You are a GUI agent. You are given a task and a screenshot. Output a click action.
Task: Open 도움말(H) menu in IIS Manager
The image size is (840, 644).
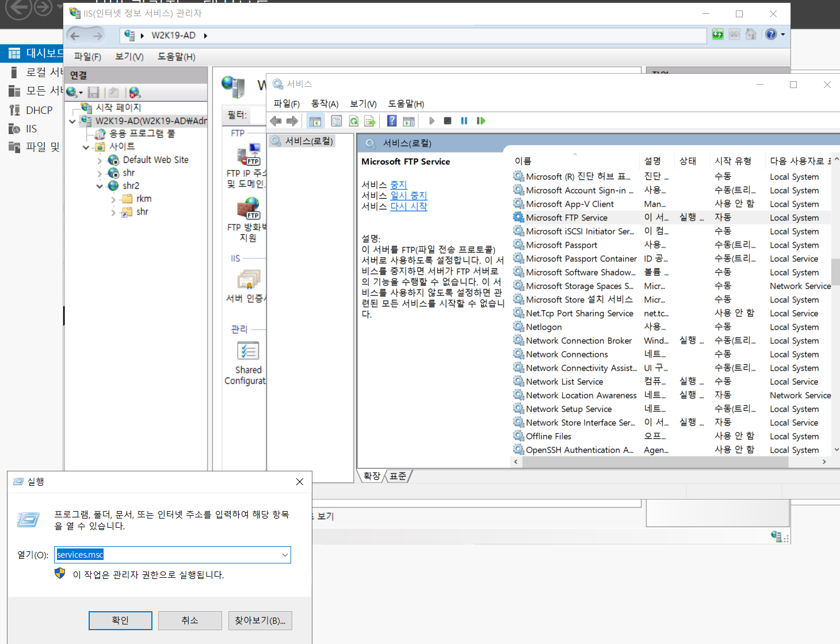(x=177, y=56)
